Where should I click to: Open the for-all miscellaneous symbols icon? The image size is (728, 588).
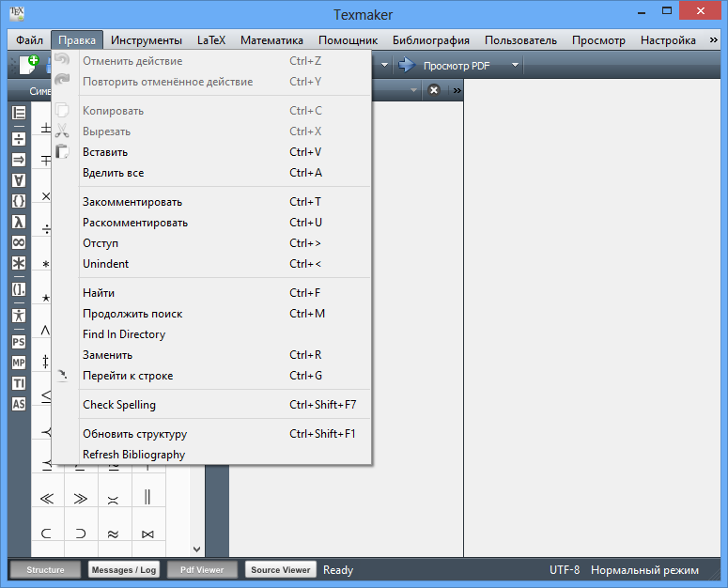point(19,180)
